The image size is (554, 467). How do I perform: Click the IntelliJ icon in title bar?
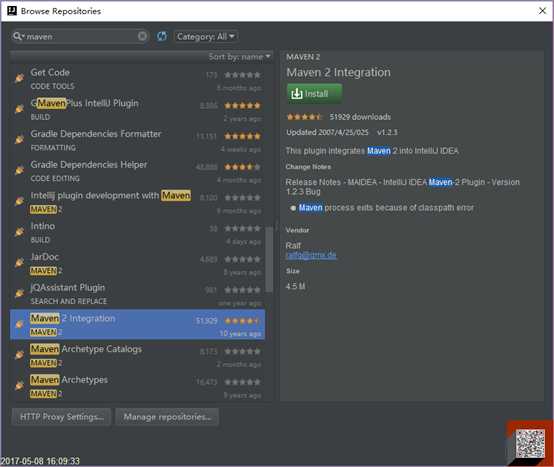(12, 11)
